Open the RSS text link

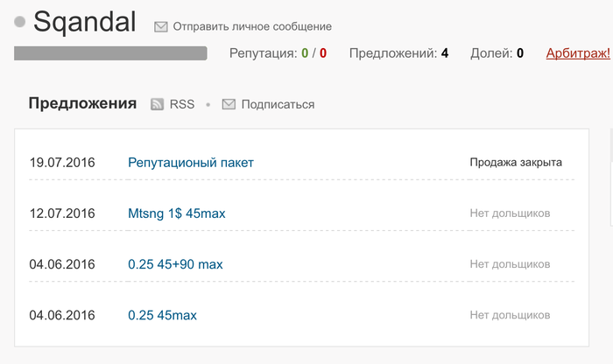point(182,104)
